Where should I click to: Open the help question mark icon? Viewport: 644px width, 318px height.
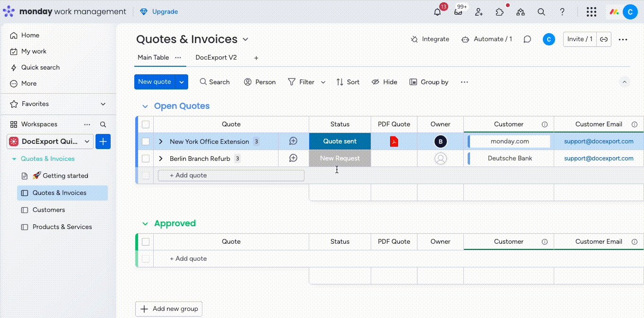point(562,12)
